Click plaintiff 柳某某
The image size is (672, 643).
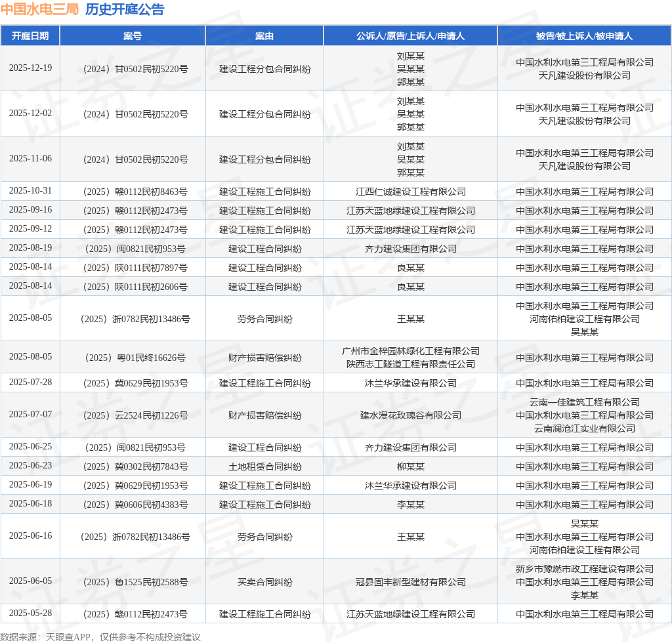tap(411, 467)
